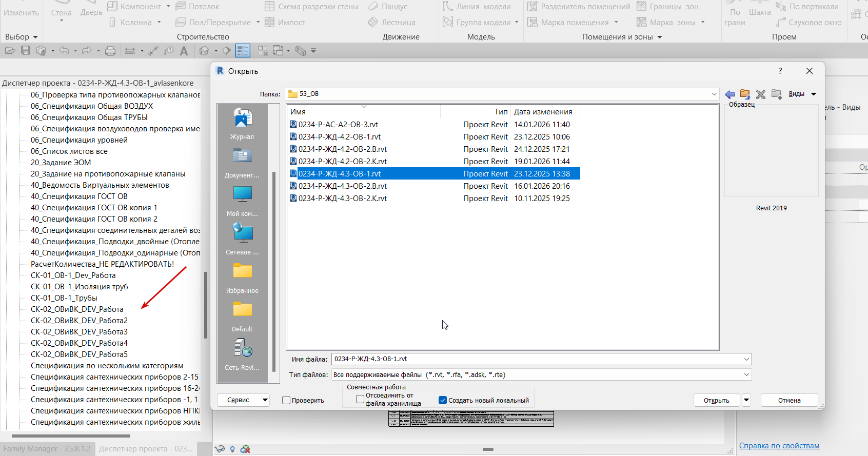Click the Delete X icon in Open dialog

pyautogui.click(x=761, y=94)
